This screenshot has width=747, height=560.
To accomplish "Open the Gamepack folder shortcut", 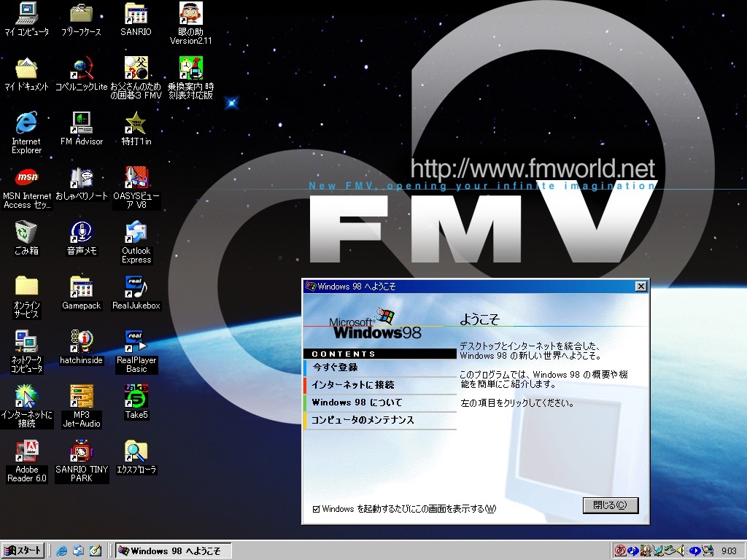I will [x=82, y=293].
